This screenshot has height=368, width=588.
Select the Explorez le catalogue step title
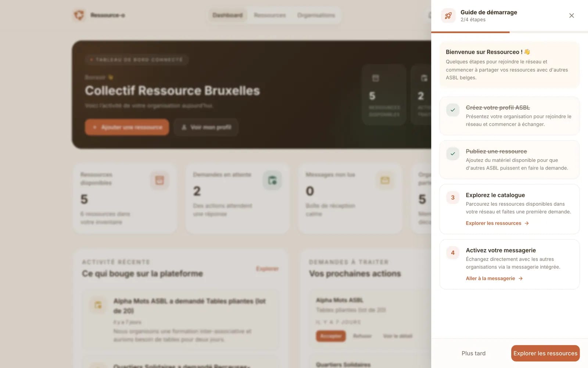[x=495, y=195]
